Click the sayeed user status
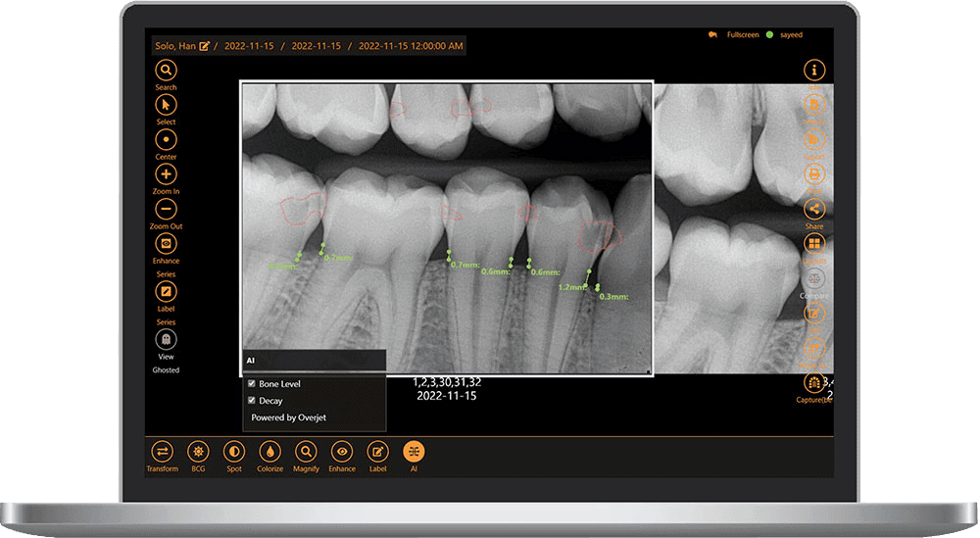Screen dimensions: 980x538 click(791, 35)
